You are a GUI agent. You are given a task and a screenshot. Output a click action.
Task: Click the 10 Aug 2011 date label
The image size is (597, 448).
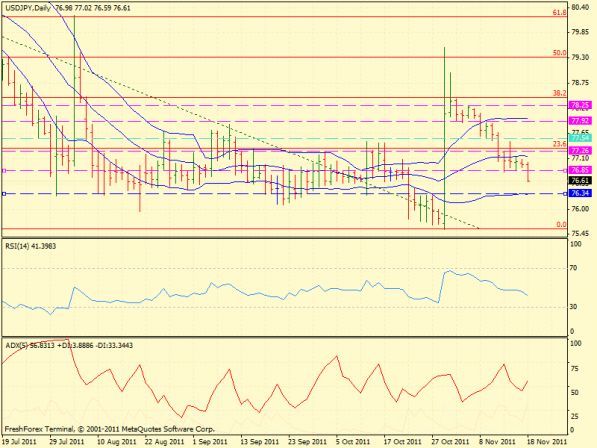(x=117, y=442)
